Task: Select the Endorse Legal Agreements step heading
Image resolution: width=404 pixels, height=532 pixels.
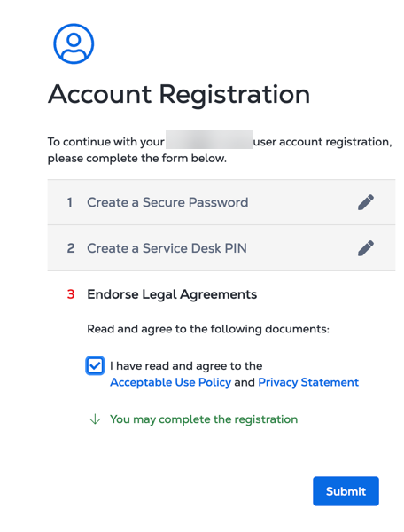Action: click(x=172, y=294)
